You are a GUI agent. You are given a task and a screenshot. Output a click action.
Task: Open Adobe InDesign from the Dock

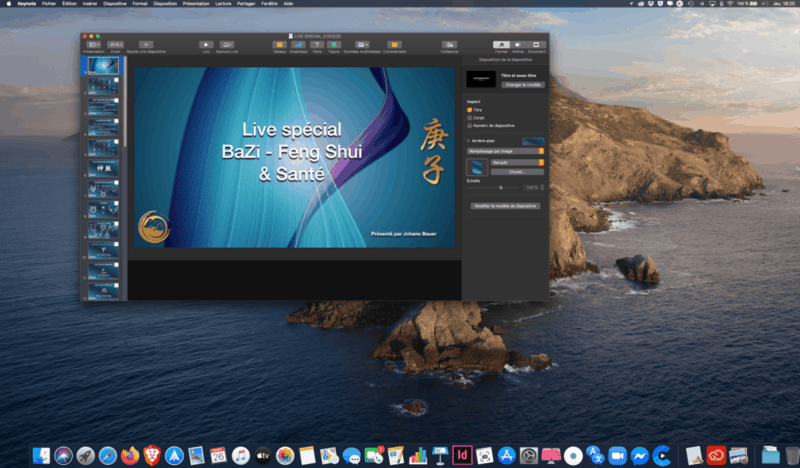click(x=462, y=456)
